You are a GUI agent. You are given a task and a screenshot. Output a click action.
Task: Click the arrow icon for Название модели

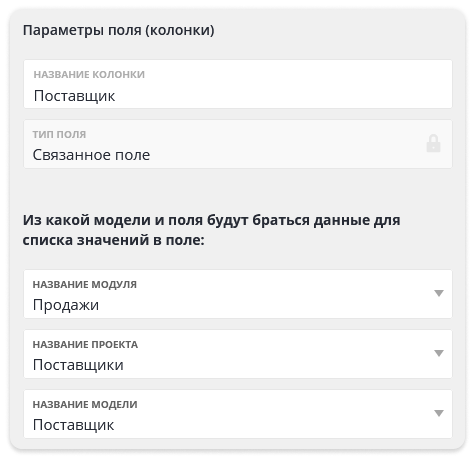tap(439, 413)
